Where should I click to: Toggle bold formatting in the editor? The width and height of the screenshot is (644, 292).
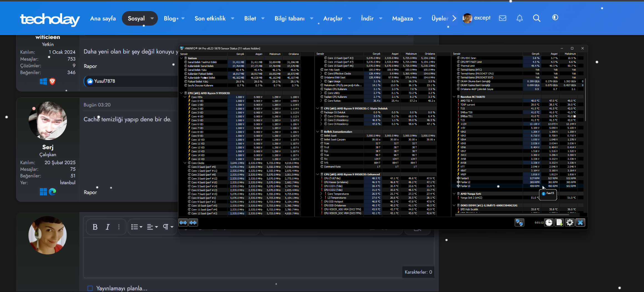click(x=95, y=227)
